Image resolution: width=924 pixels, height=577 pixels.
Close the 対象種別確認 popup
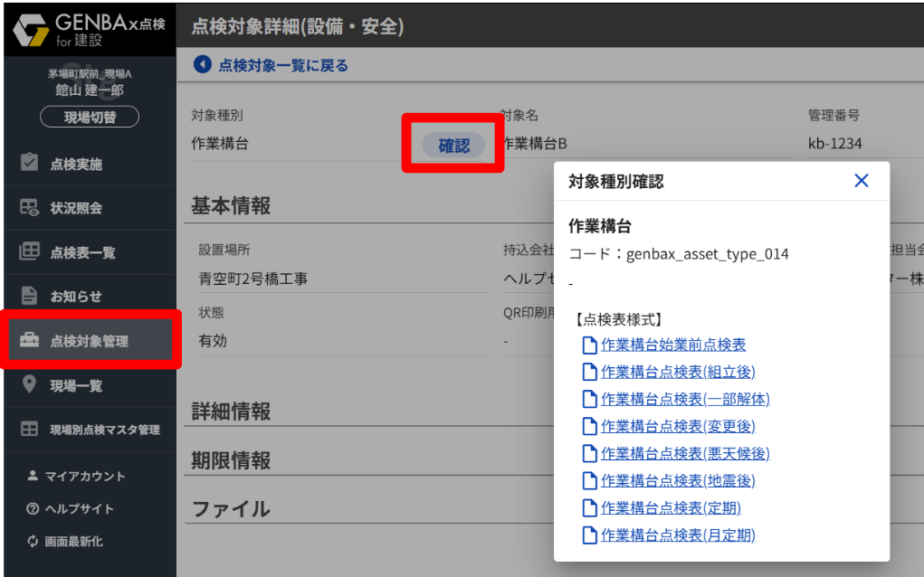tap(861, 181)
